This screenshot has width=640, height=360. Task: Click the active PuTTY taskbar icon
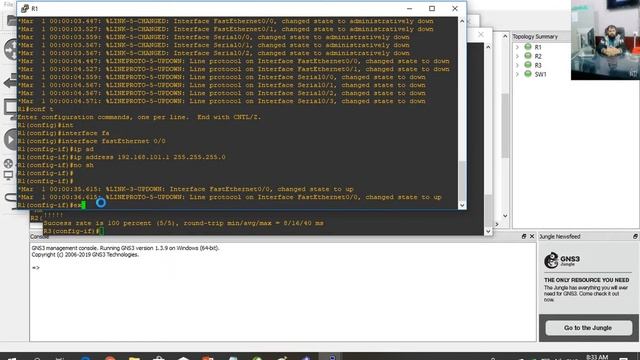coord(331,357)
